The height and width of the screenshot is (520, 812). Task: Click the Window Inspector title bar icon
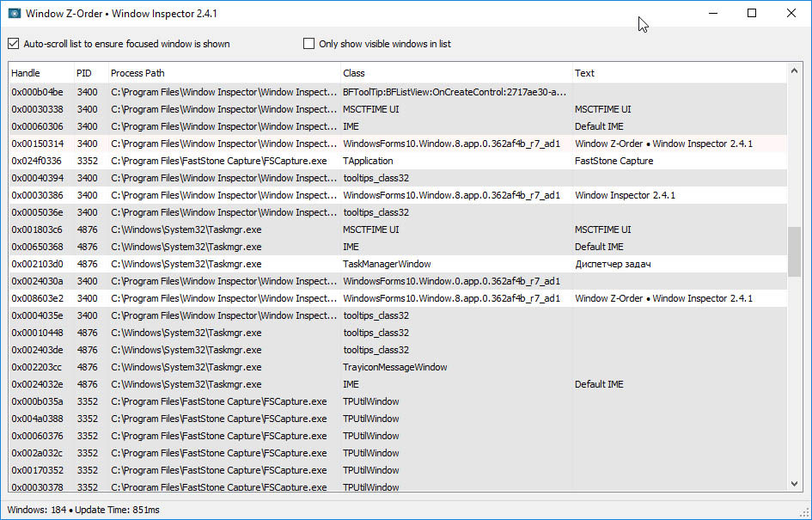tap(14, 14)
